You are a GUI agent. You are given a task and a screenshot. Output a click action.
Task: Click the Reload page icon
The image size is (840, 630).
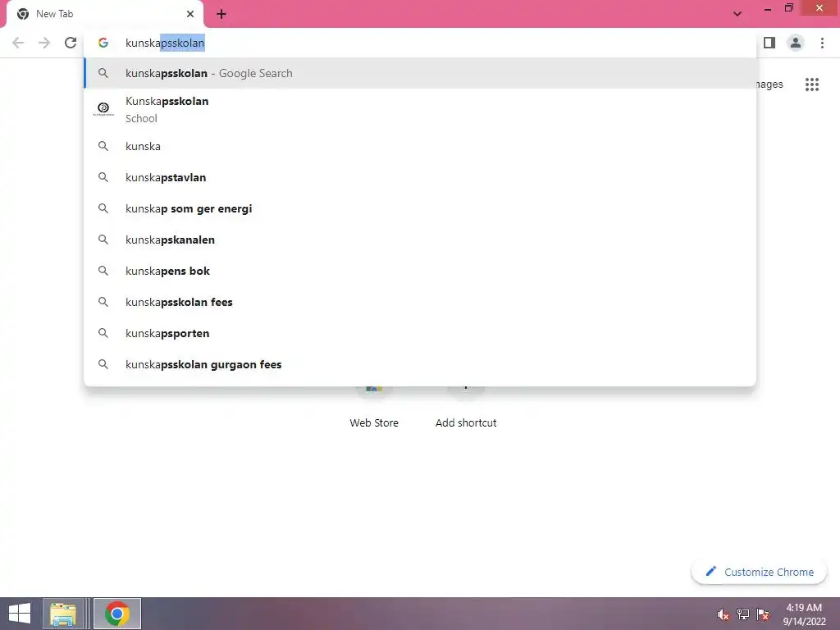[71, 43]
